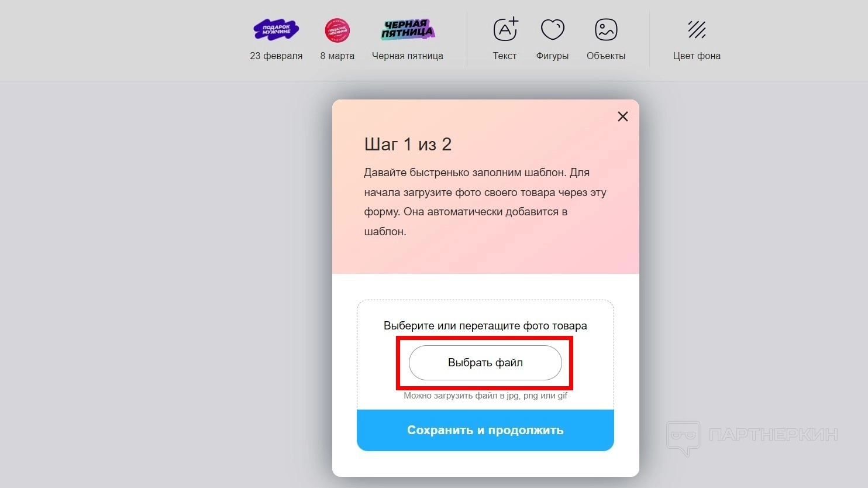Click the 'Цвет фона' toolbar label
This screenshot has height=488, width=868.
tap(697, 56)
